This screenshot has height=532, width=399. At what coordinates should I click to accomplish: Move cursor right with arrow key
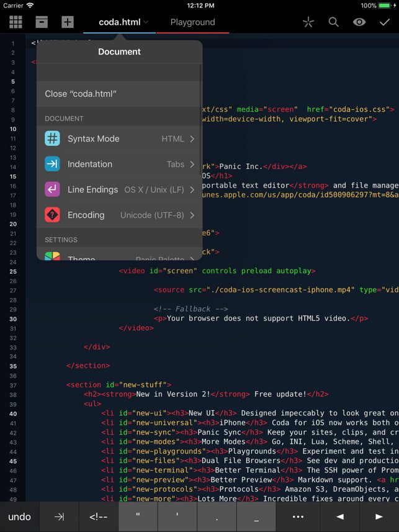point(379,516)
